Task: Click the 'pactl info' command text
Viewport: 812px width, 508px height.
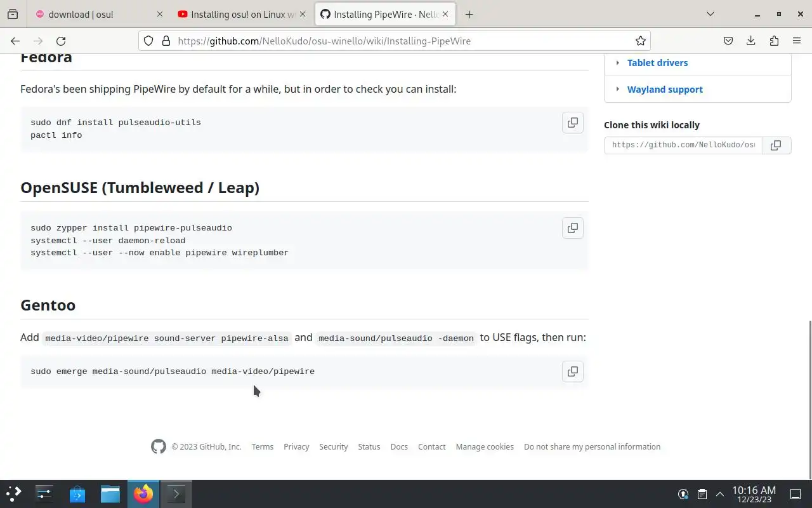Action: click(x=56, y=135)
